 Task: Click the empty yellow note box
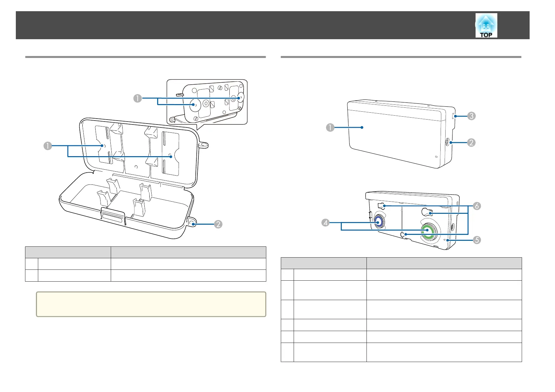click(x=151, y=304)
